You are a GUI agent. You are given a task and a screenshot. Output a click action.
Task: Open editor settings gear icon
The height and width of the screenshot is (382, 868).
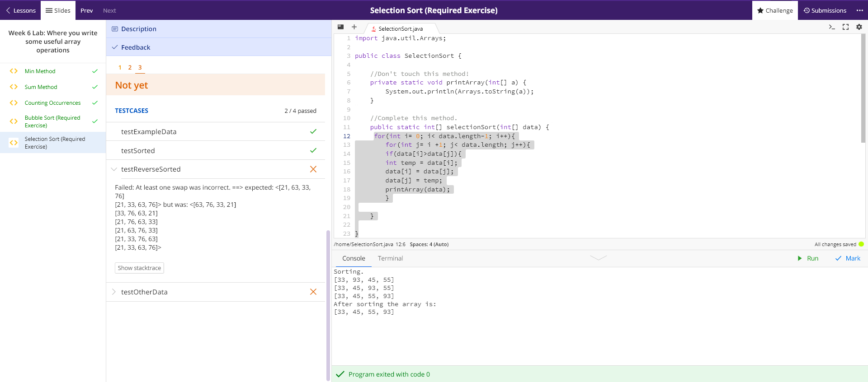click(x=859, y=27)
